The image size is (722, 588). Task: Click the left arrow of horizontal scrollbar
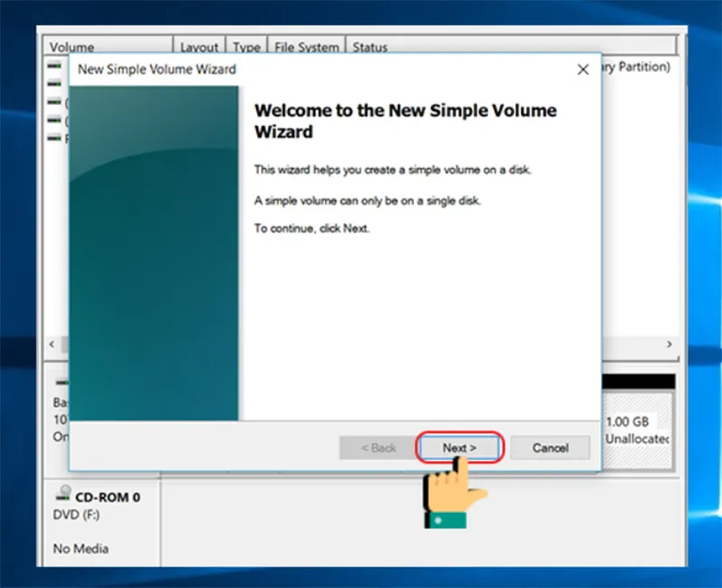point(52,345)
